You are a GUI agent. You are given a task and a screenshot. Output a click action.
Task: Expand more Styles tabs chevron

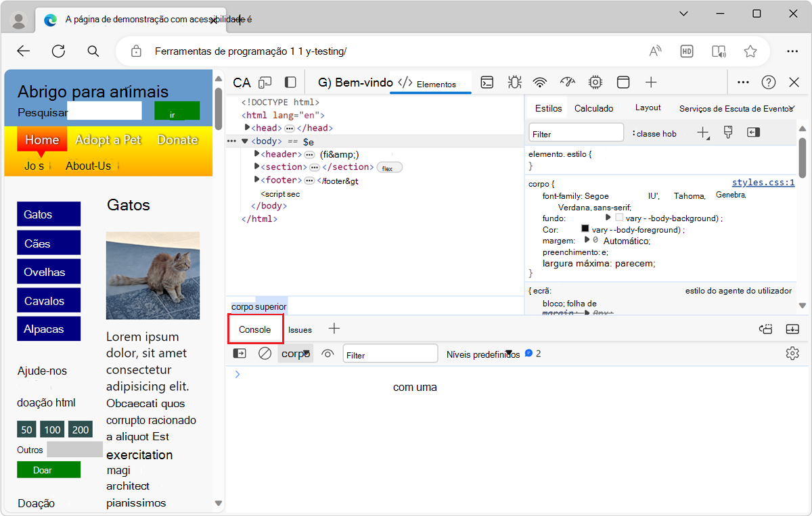[x=791, y=108]
